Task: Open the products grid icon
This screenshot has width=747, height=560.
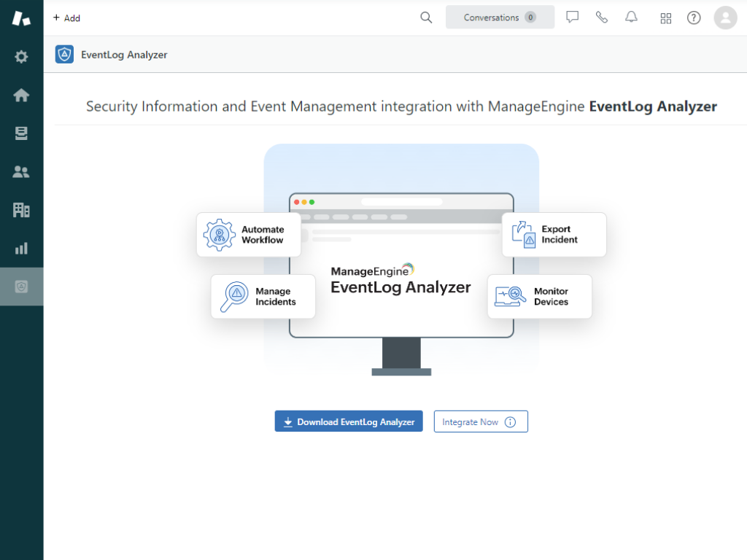Action: (x=665, y=18)
